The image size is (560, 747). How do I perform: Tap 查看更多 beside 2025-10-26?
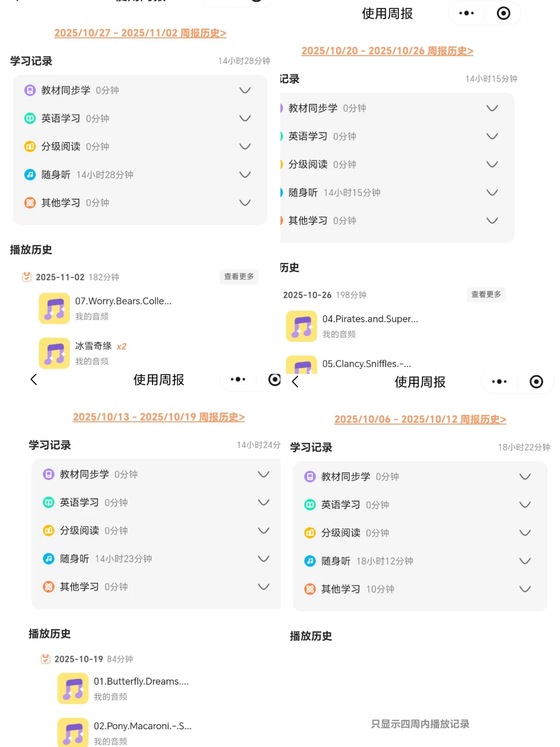point(486,295)
